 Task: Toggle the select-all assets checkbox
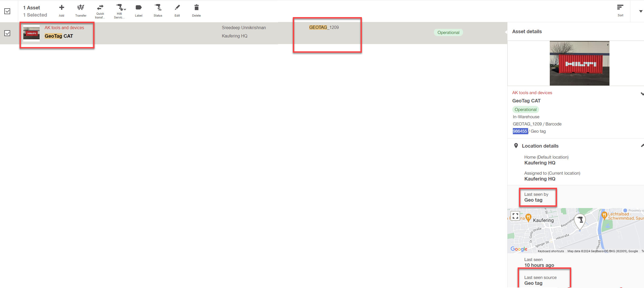pyautogui.click(x=7, y=11)
